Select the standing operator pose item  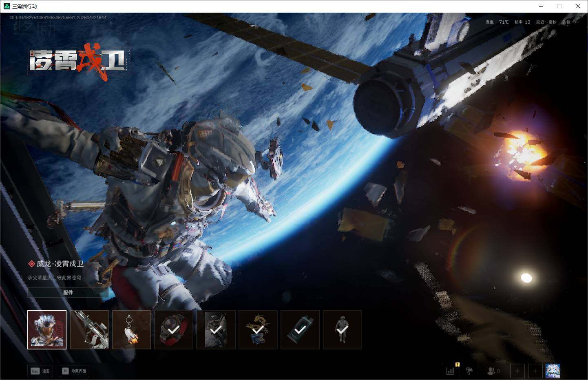pos(342,330)
